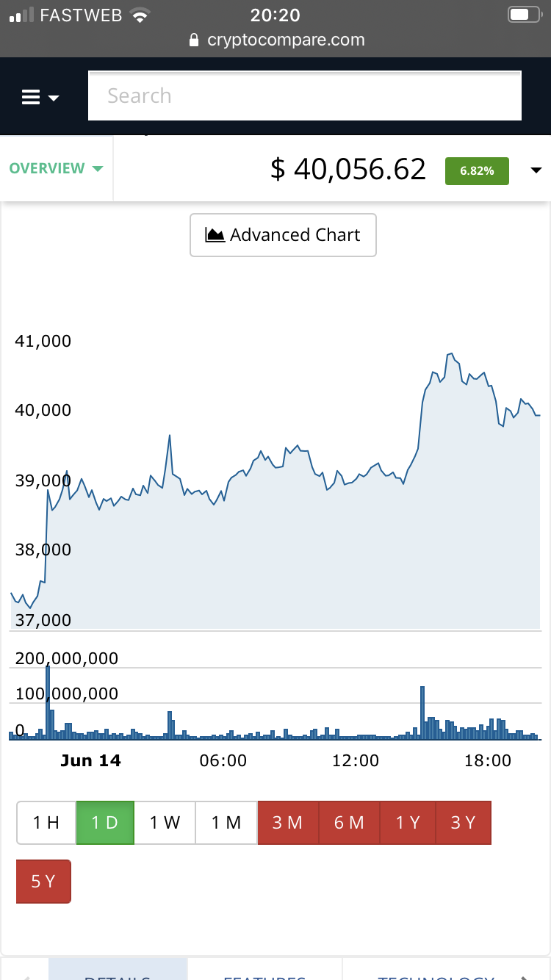
Task: Tap the lock icon beside cryptocompare.com
Action: click(x=194, y=40)
